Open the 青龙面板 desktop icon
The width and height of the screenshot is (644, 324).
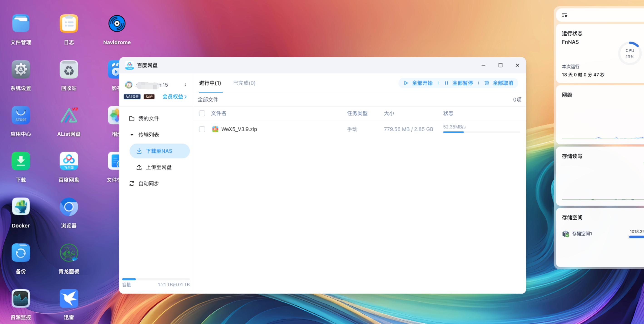[69, 253]
